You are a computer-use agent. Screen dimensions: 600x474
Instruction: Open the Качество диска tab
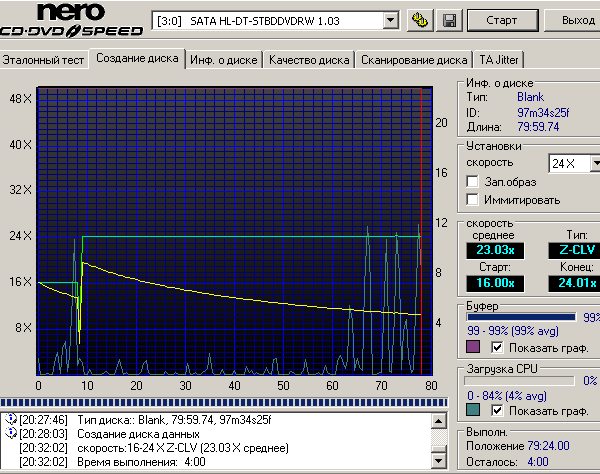[309, 60]
